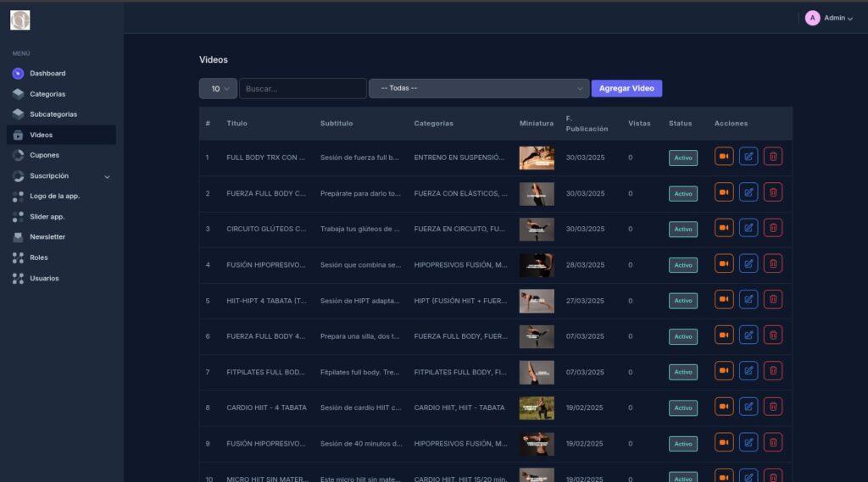This screenshot has height=482, width=868.
Task: Delete row 9 FUSIÓN HIPOPRESIVO video
Action: click(x=773, y=442)
